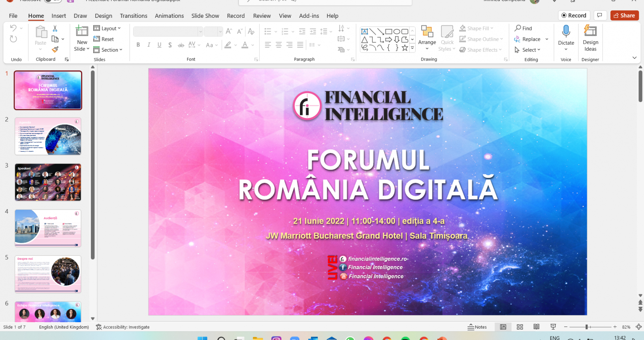This screenshot has height=340, width=644.
Task: Click the Dictate microphone icon
Action: [566, 31]
